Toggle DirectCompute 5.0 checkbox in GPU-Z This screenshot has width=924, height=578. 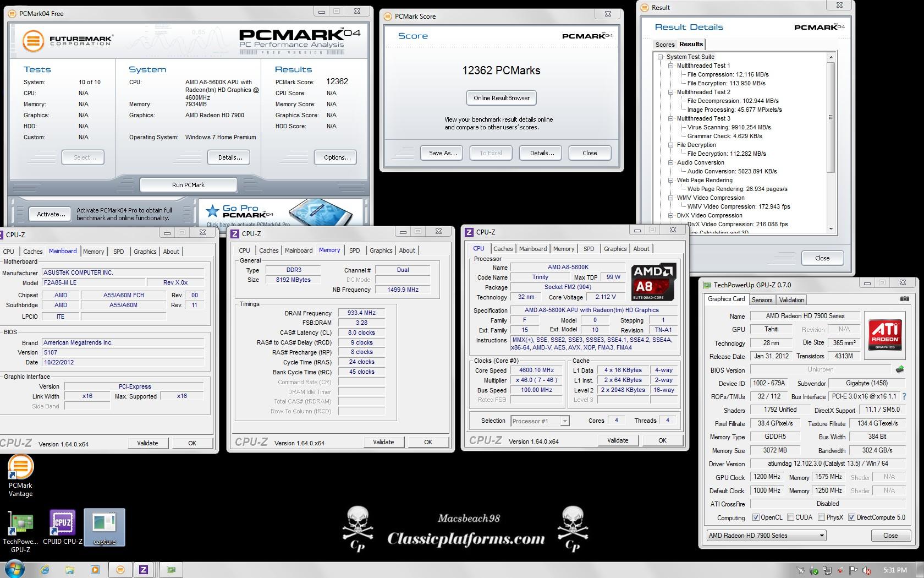pos(851,517)
